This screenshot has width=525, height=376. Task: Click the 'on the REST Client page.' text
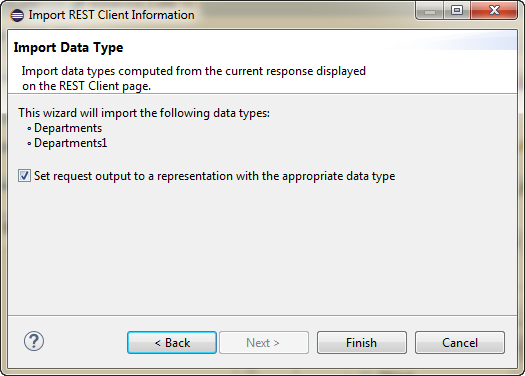coord(86,86)
